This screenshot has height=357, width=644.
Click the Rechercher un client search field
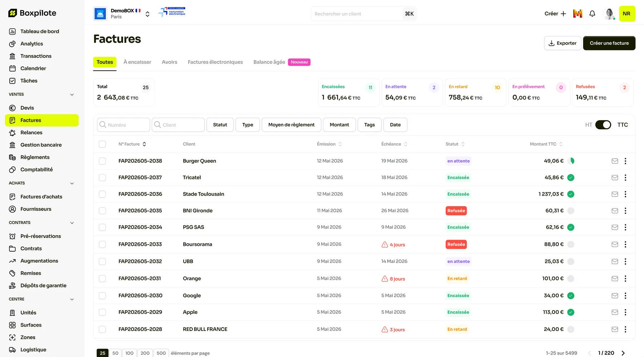pyautogui.click(x=364, y=14)
